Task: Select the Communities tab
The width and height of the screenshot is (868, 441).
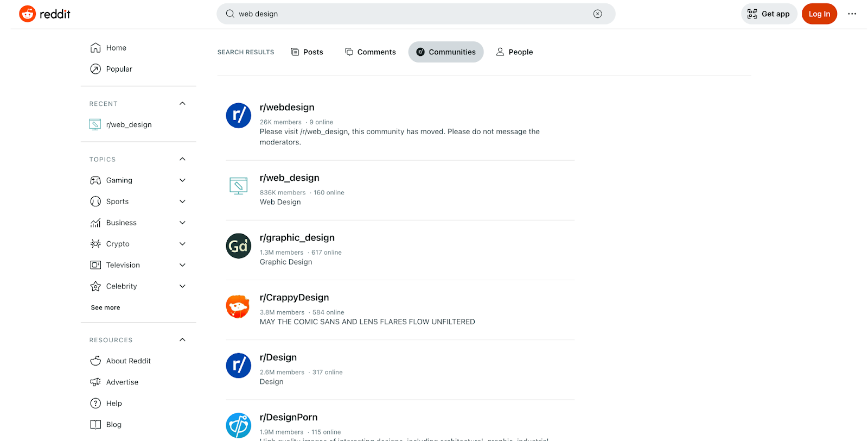Action: pyautogui.click(x=446, y=52)
